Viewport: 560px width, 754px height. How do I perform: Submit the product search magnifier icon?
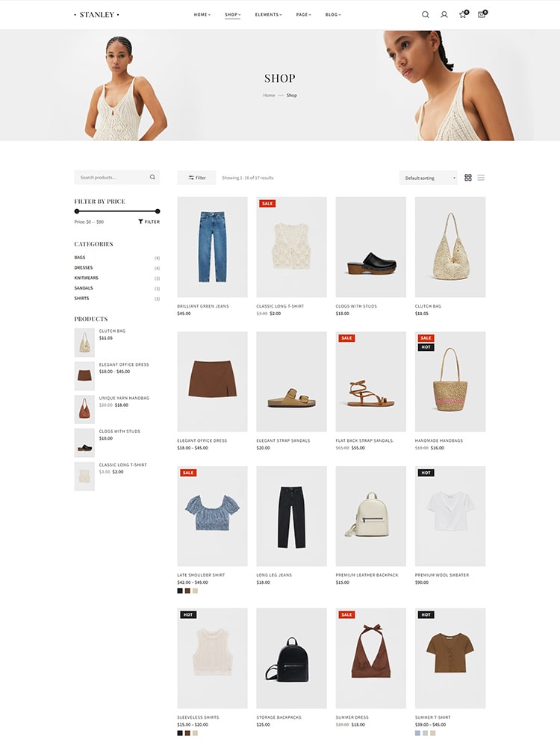tap(152, 177)
